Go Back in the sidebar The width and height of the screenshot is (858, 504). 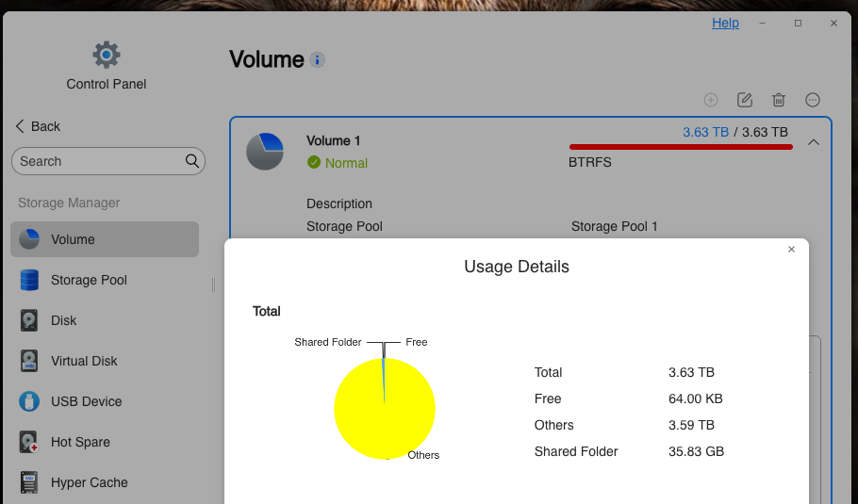click(38, 126)
